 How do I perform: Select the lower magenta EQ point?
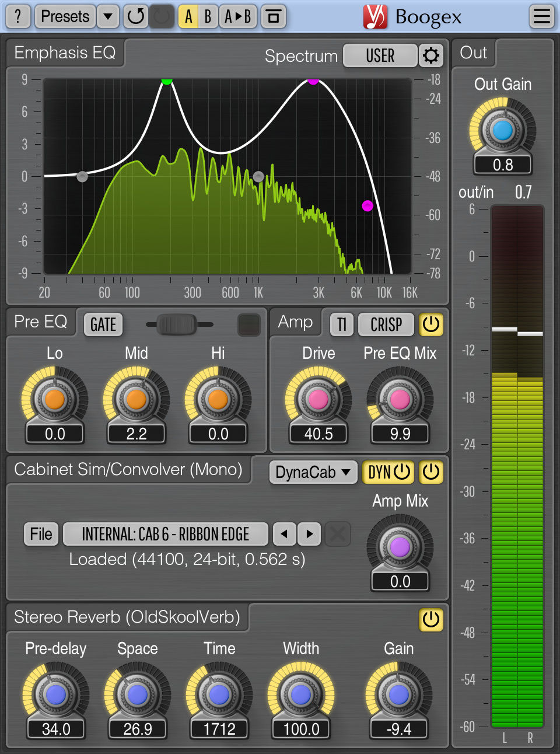pyautogui.click(x=367, y=205)
